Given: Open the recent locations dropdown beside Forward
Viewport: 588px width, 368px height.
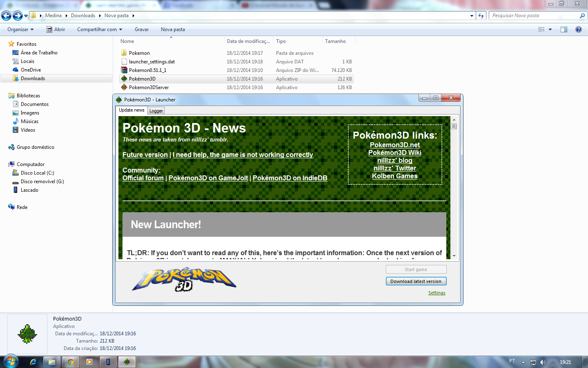Looking at the screenshot, I should click(x=26, y=16).
